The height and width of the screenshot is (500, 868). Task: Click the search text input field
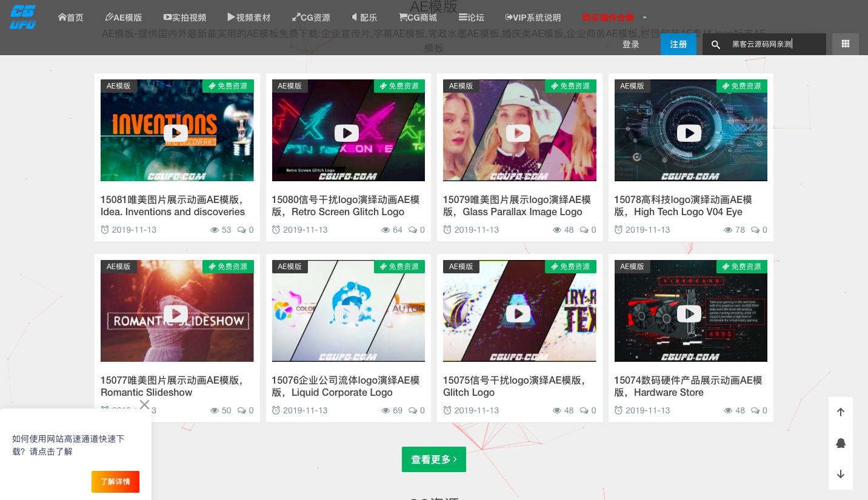pyautogui.click(x=775, y=44)
